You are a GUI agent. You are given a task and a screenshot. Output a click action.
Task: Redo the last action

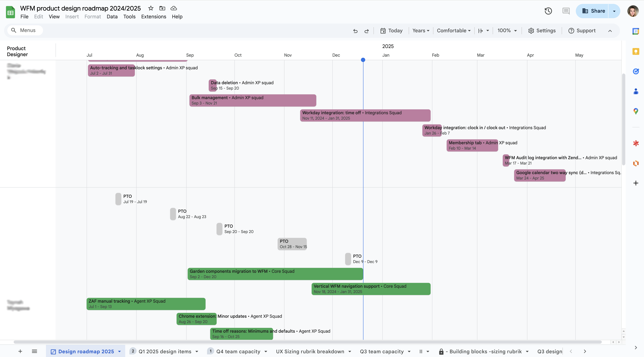tap(366, 31)
